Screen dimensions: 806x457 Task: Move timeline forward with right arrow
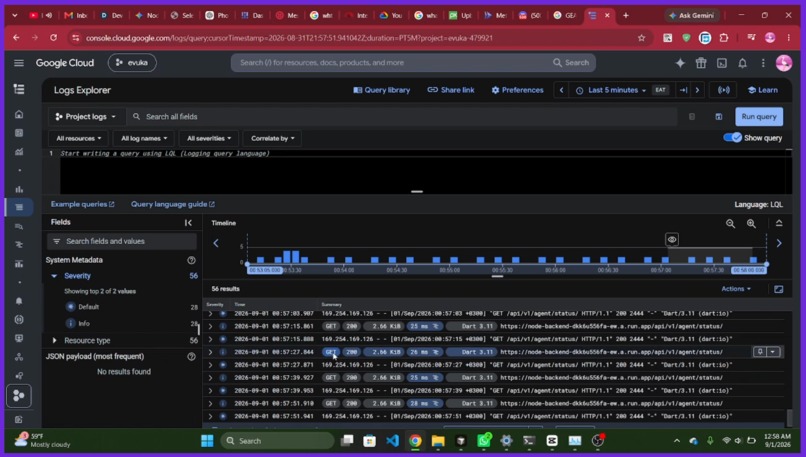click(x=779, y=243)
